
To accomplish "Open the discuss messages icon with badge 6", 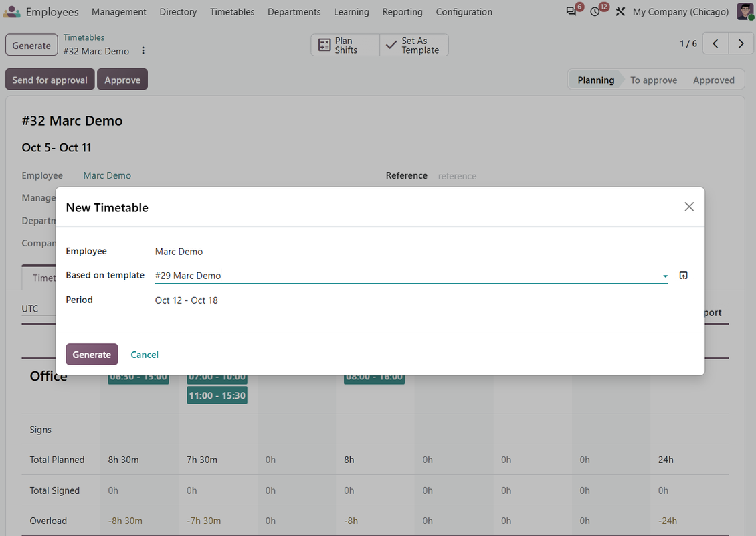I will coord(572,11).
